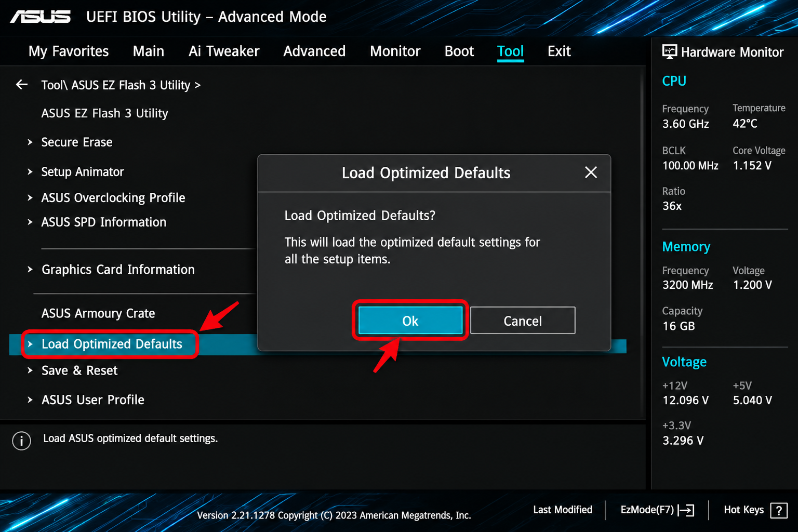Click the BCLK value 100.00 MHz
Viewport: 798px width, 532px height.
coord(690,166)
